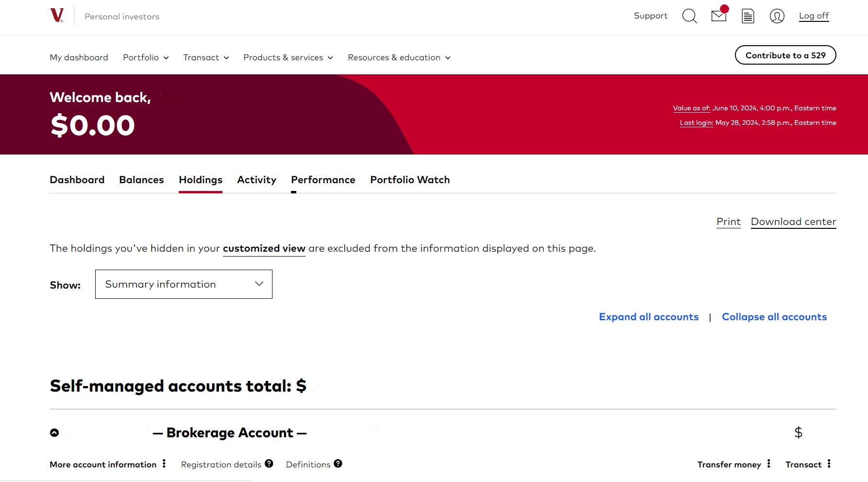
Task: Open the documents page icon
Action: pyautogui.click(x=748, y=16)
